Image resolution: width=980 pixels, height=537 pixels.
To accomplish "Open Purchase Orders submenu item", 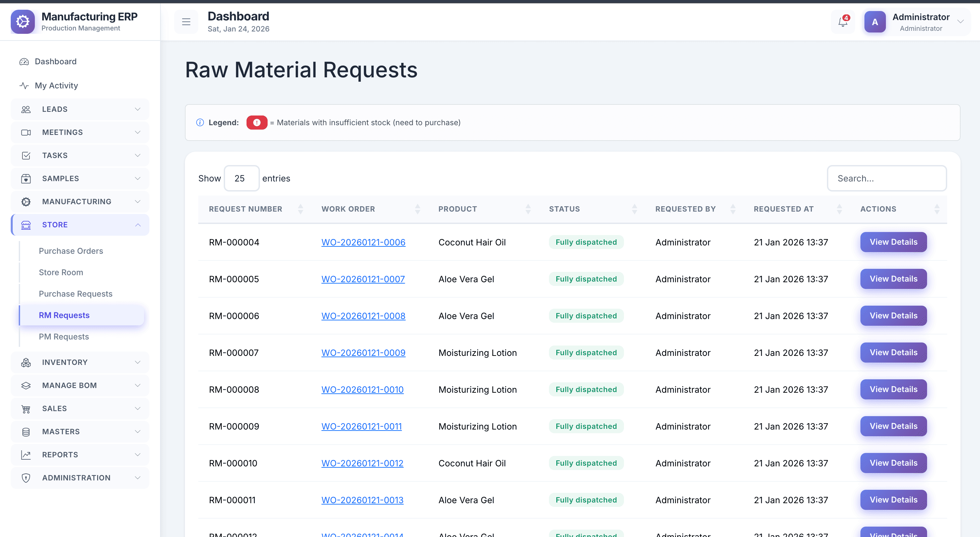I will pyautogui.click(x=71, y=251).
